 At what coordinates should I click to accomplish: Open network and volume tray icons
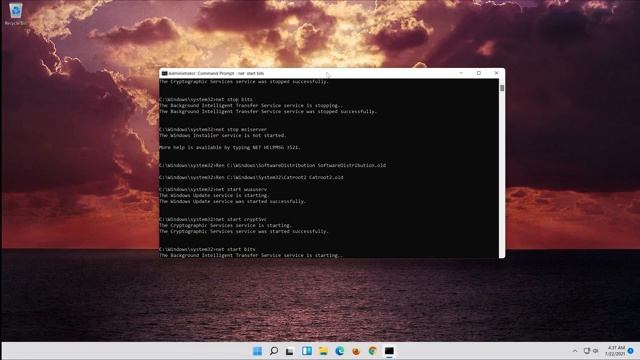click(591, 351)
